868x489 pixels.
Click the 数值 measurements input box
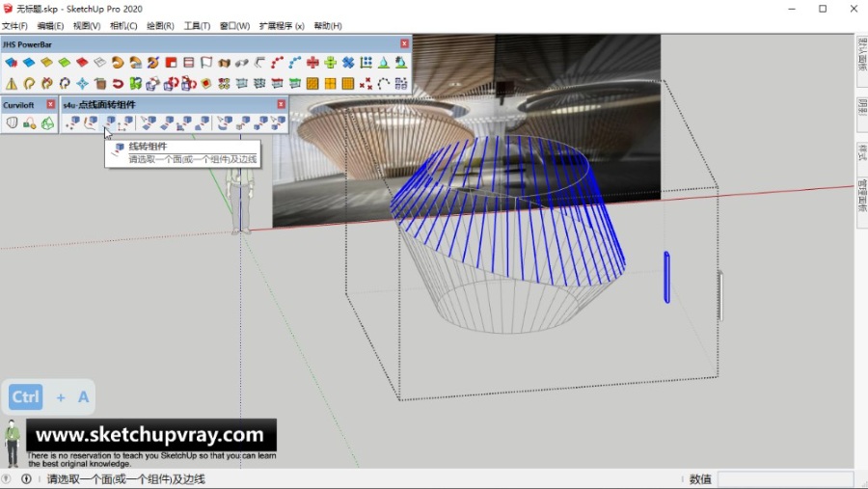click(785, 479)
